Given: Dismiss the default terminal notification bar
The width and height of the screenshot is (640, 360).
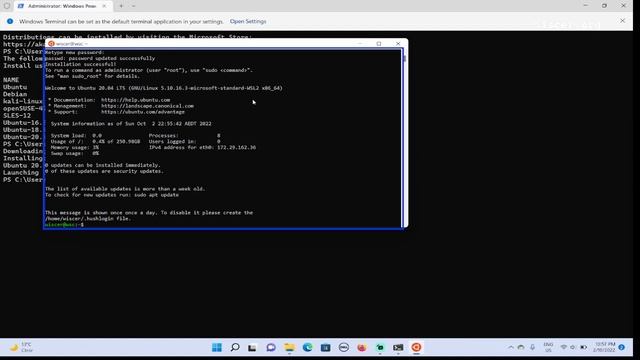Looking at the screenshot, I should [x=622, y=21].
